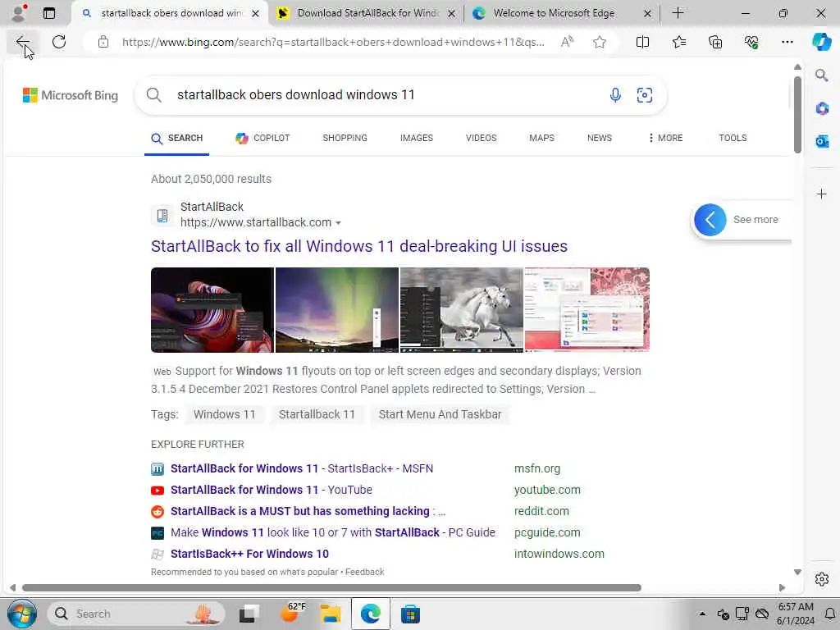Click the Windows Start orb
This screenshot has width=840, height=630.
(22, 614)
